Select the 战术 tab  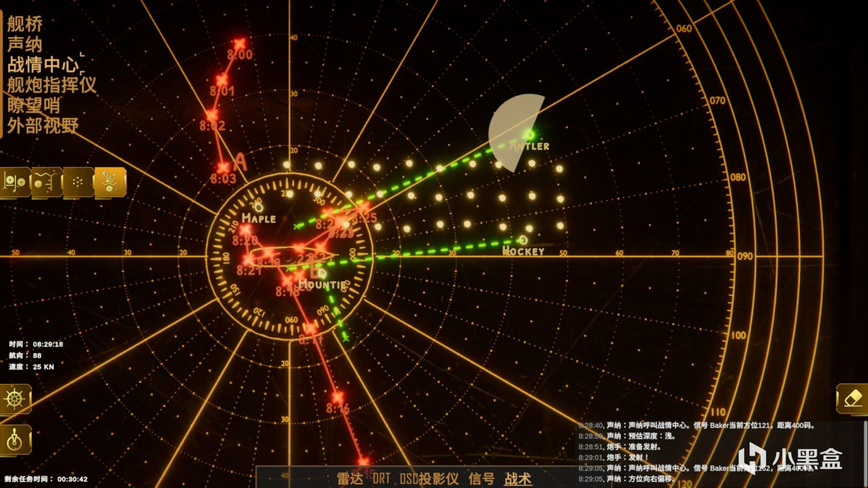coord(518,478)
